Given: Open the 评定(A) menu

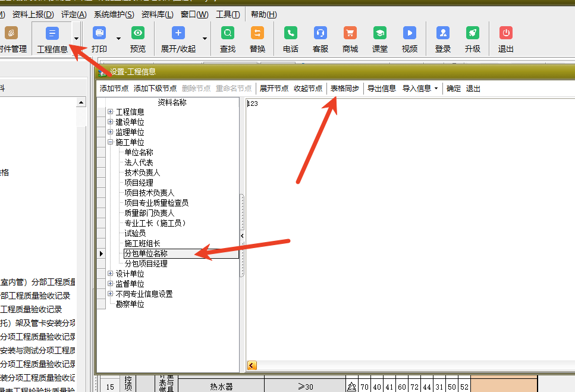Looking at the screenshot, I should click(74, 15).
